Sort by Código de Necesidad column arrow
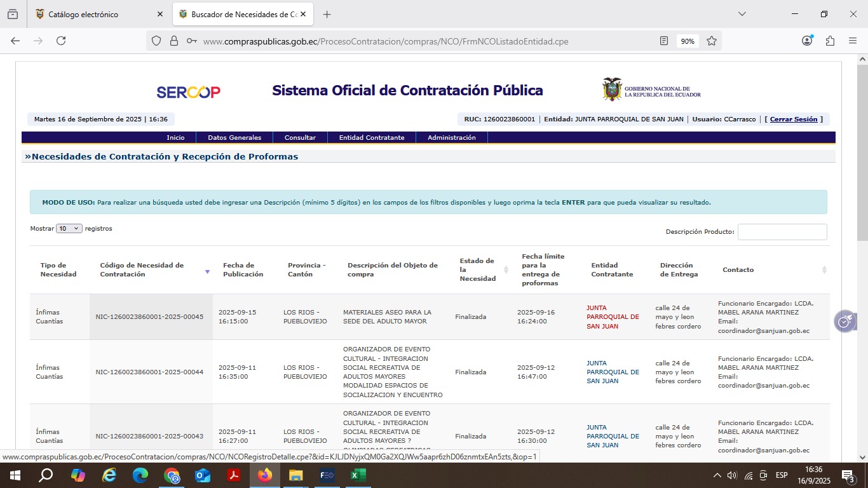 coord(207,272)
